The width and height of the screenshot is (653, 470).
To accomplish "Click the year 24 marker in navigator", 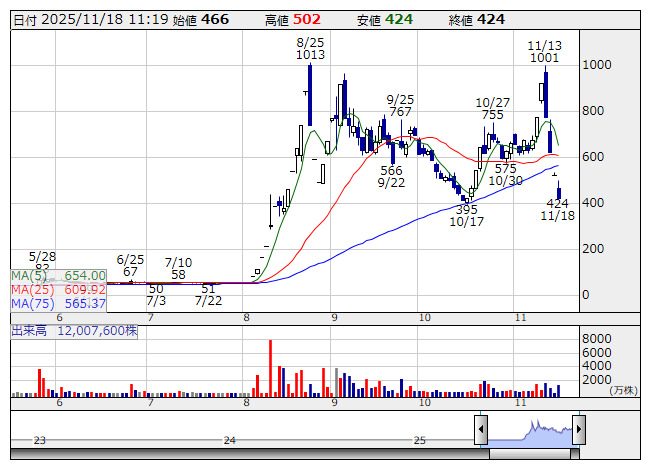I will pyautogui.click(x=230, y=440).
